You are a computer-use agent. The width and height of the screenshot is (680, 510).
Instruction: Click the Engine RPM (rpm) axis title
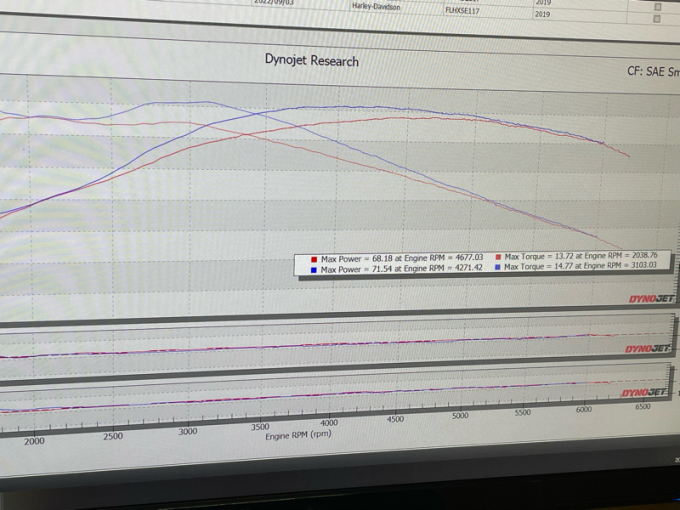298,435
